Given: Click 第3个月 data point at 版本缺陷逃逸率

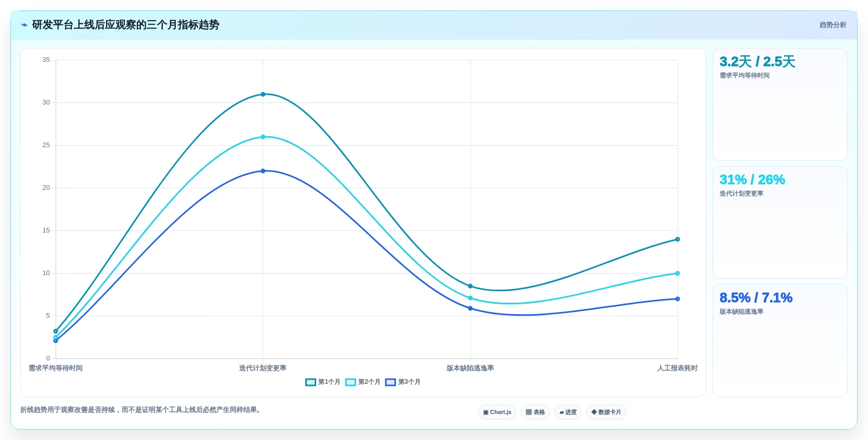Looking at the screenshot, I should point(470,308).
